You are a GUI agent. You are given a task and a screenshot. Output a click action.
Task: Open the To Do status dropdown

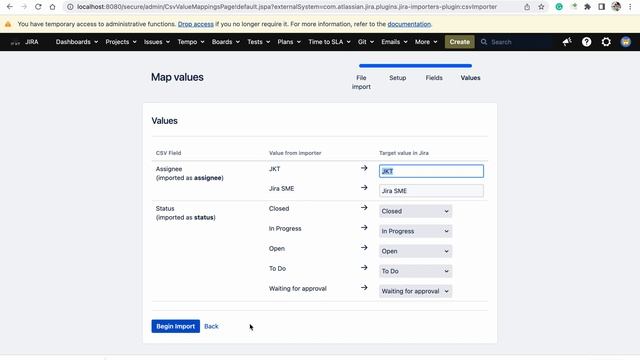[x=415, y=271]
